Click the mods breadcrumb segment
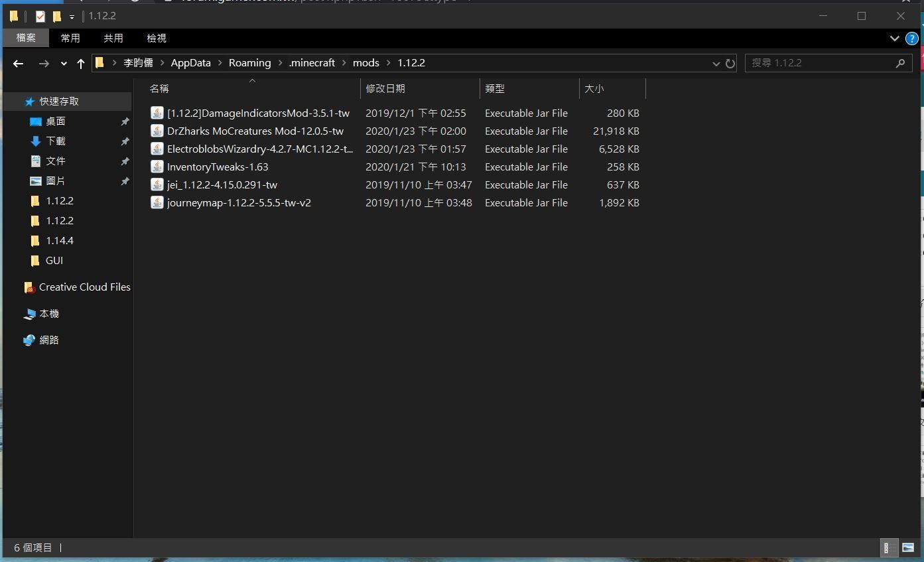The height and width of the screenshot is (562, 924). 366,63
